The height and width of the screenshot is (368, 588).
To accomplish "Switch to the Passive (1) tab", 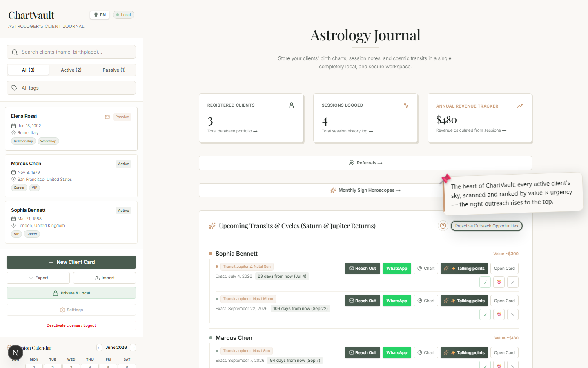I will 114,70.
